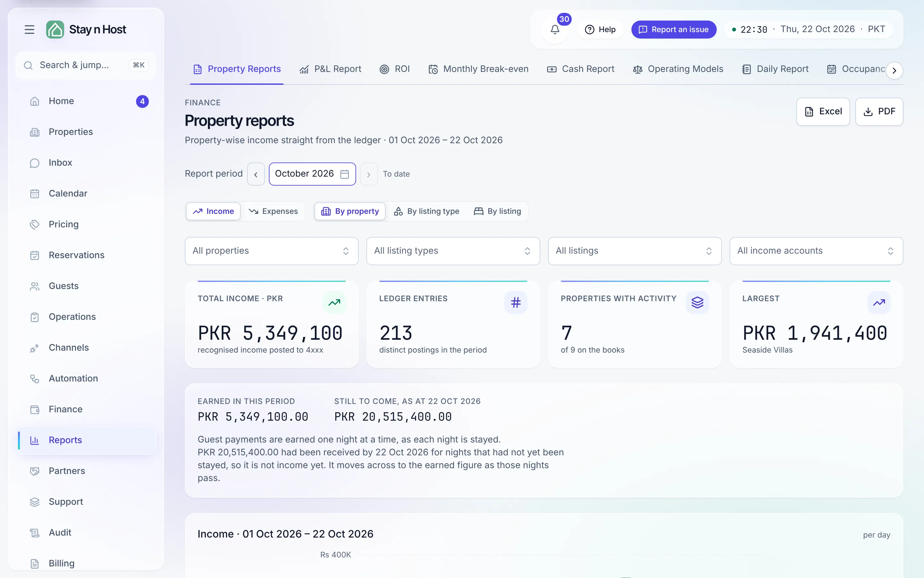The image size is (924, 578).
Task: Open the ROI tab
Action: [x=395, y=69]
